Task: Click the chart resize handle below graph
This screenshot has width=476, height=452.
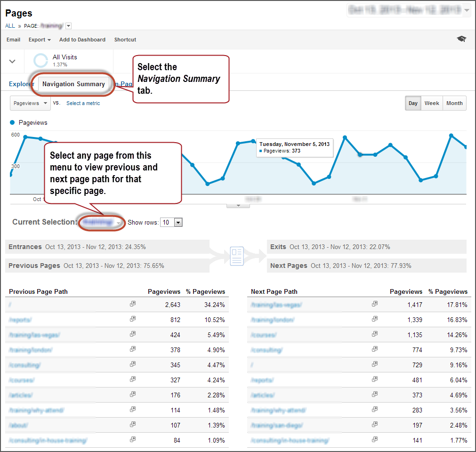Action: click(238, 205)
